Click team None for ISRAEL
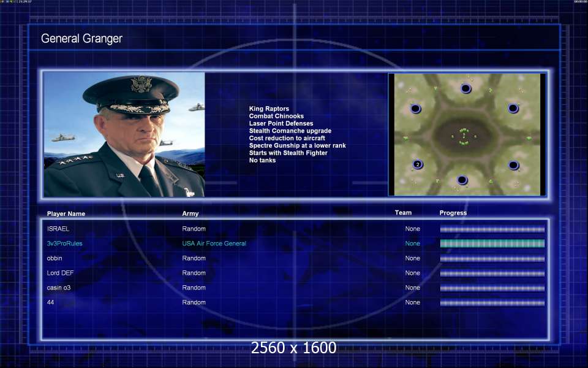 click(x=412, y=229)
